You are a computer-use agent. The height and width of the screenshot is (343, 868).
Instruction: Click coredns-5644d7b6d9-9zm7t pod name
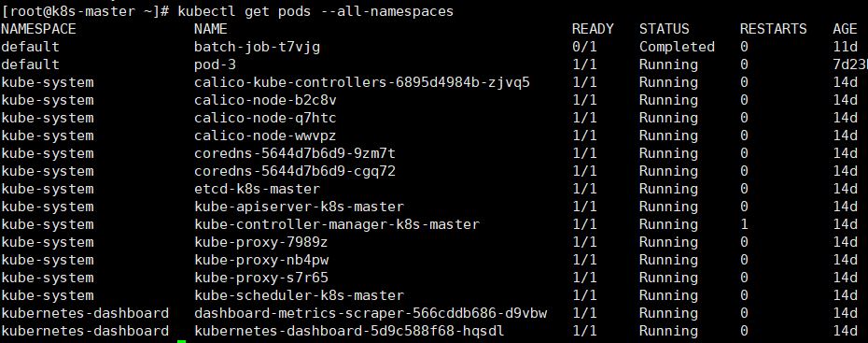(295, 153)
